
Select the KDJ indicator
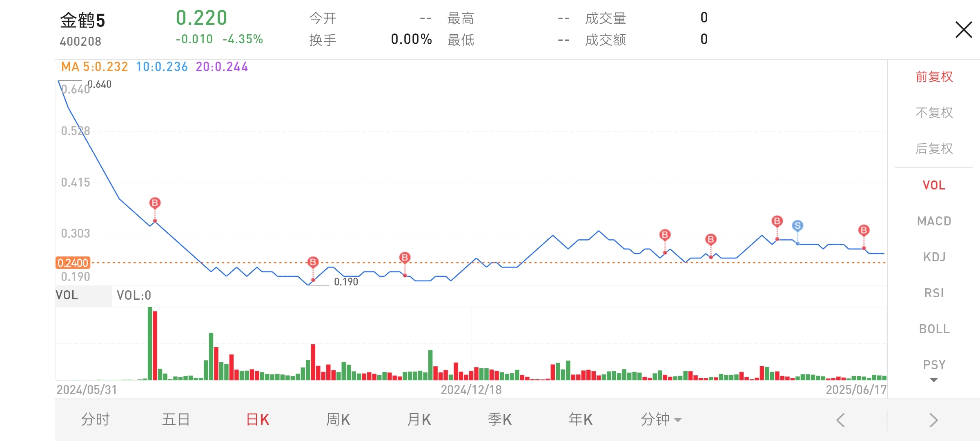pos(934,257)
